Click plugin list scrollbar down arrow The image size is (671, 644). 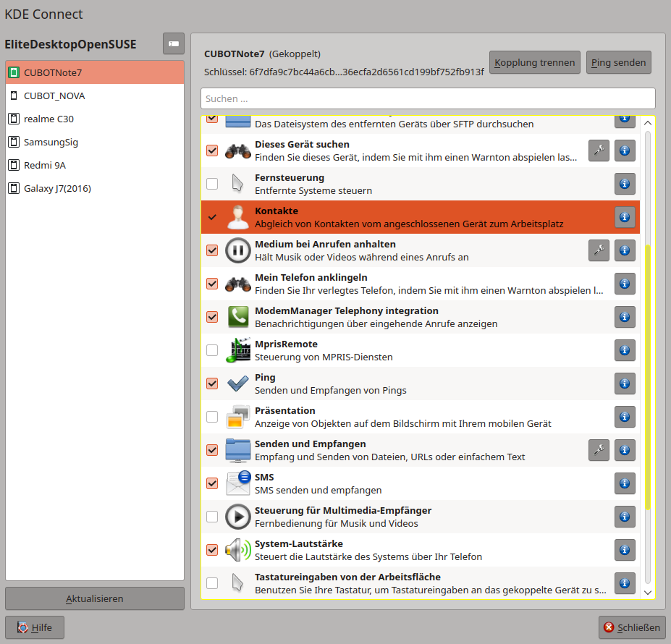647,593
